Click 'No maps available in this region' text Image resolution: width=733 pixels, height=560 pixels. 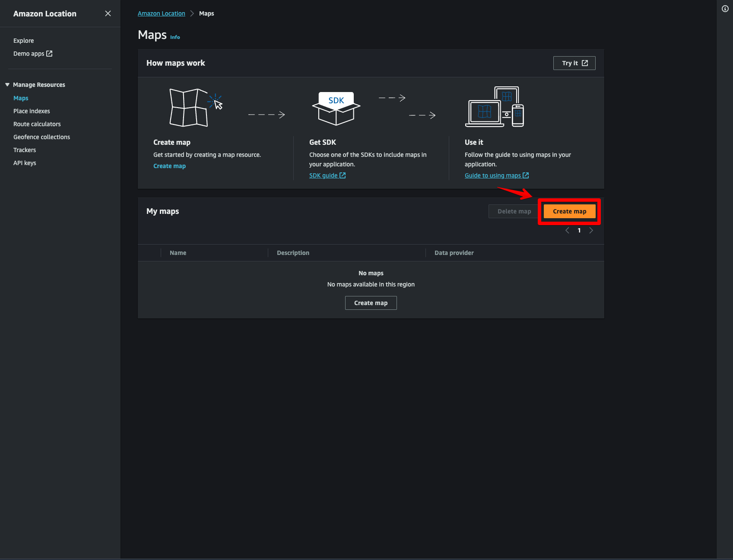371,284
